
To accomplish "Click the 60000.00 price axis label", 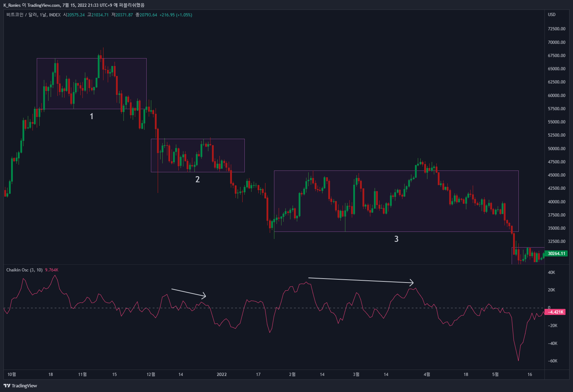I will tap(557, 96).
